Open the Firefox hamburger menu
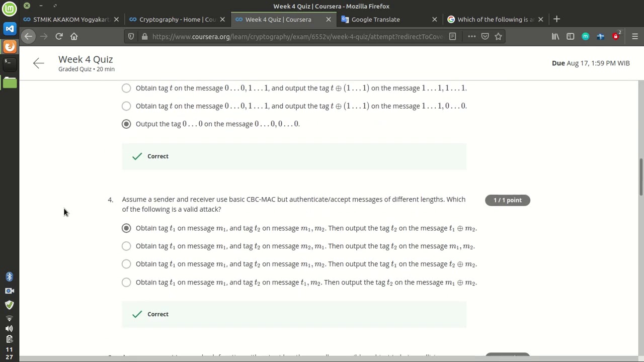The height and width of the screenshot is (362, 644). click(634, 36)
